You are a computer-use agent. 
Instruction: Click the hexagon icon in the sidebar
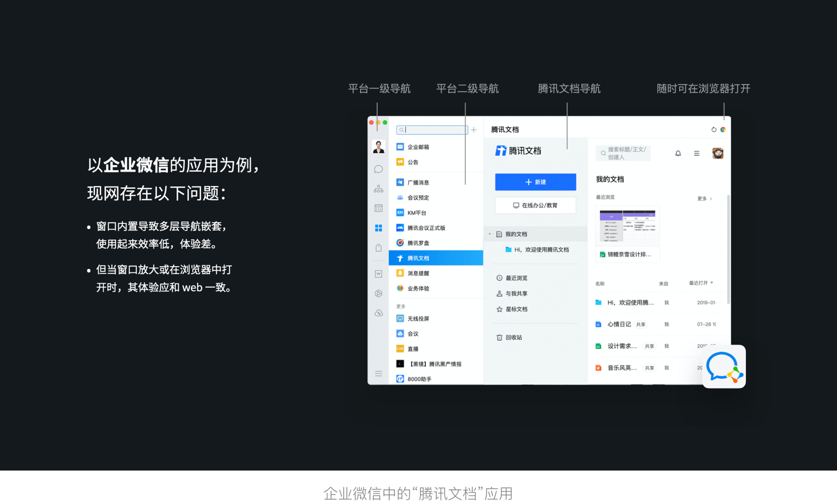pos(378,293)
